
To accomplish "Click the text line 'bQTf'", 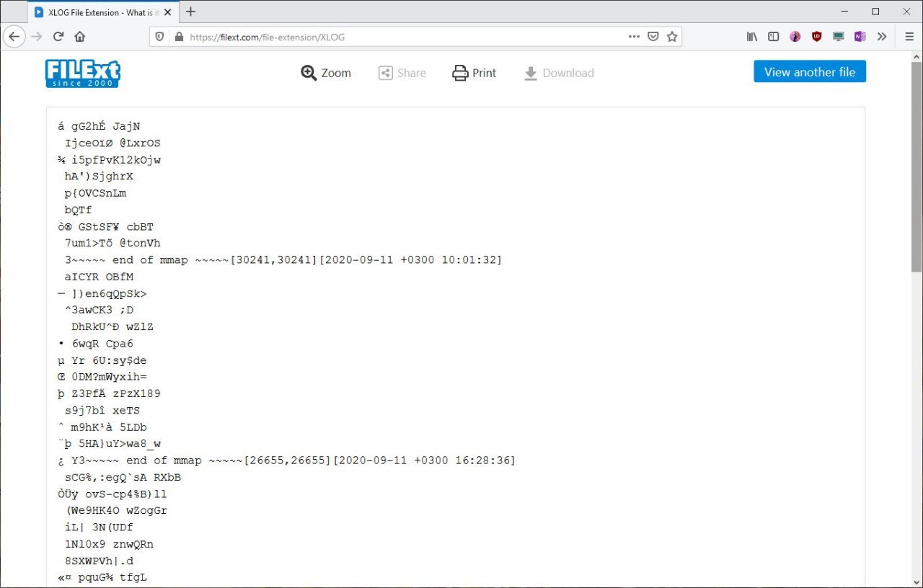I will (79, 210).
